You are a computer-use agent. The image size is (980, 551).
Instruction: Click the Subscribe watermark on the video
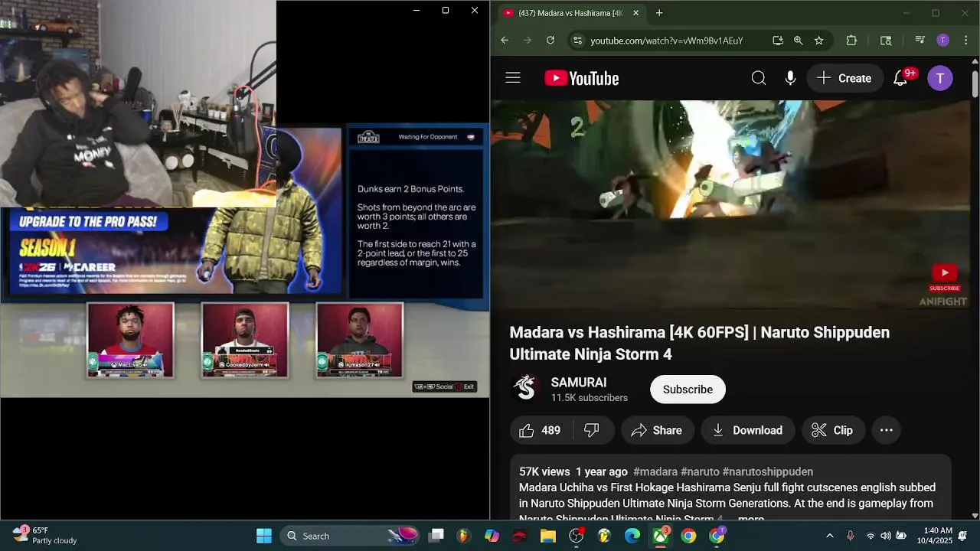coord(945,277)
